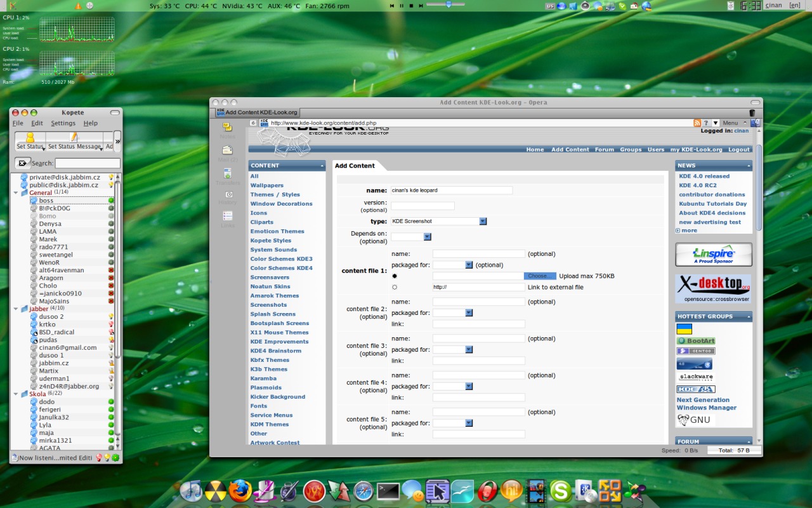
Task: Open the radioactive burn icon in dock
Action: pyautogui.click(x=216, y=491)
